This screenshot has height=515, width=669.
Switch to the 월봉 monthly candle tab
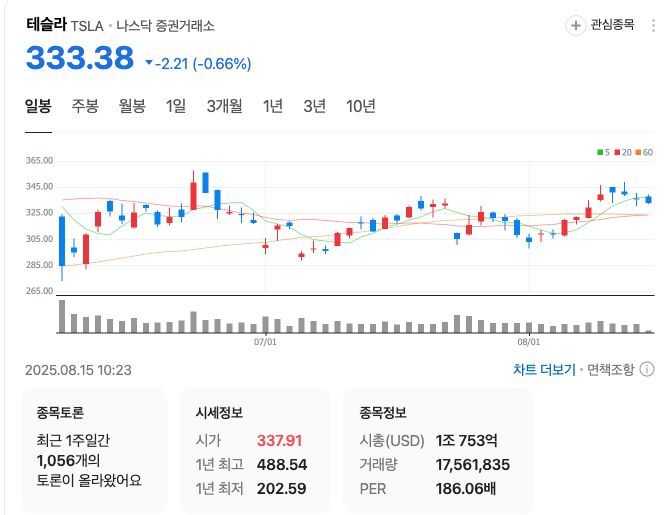tap(132, 106)
